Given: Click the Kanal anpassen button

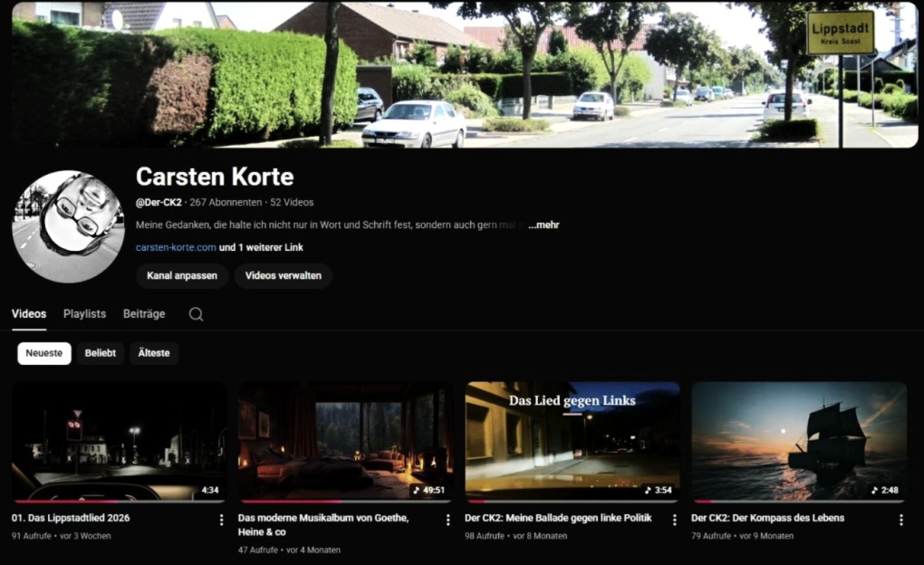Looking at the screenshot, I should tap(182, 276).
